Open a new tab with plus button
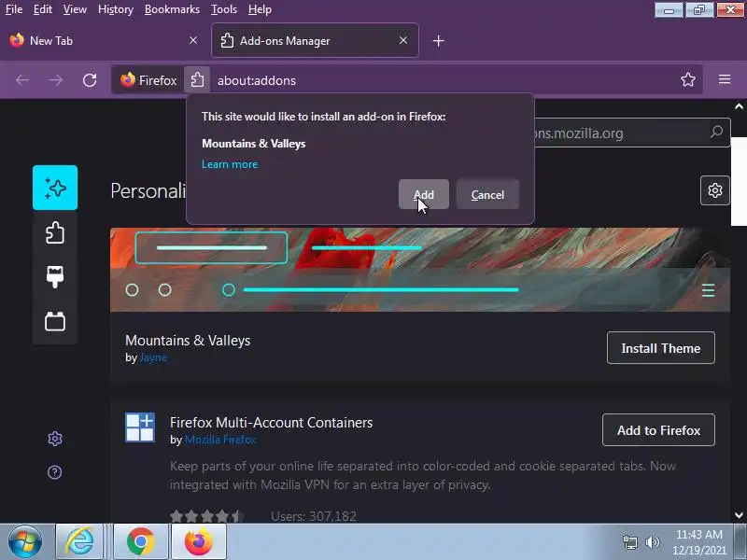 (x=438, y=41)
